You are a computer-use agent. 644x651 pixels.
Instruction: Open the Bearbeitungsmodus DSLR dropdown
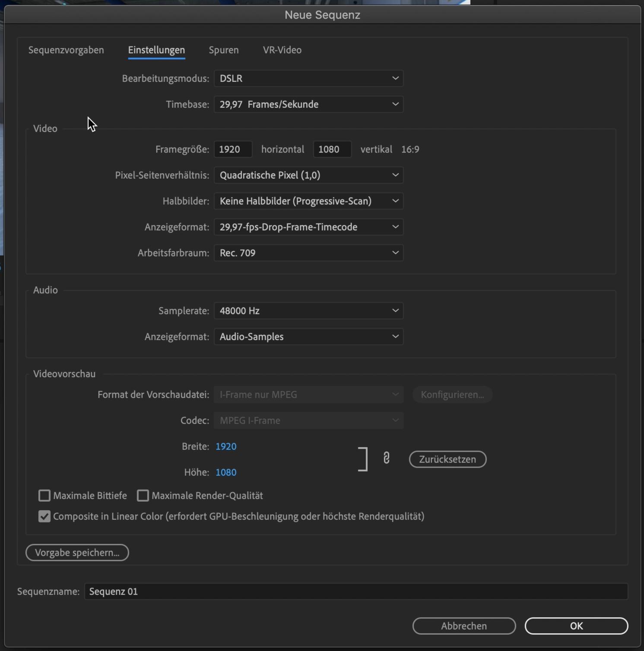coord(308,79)
